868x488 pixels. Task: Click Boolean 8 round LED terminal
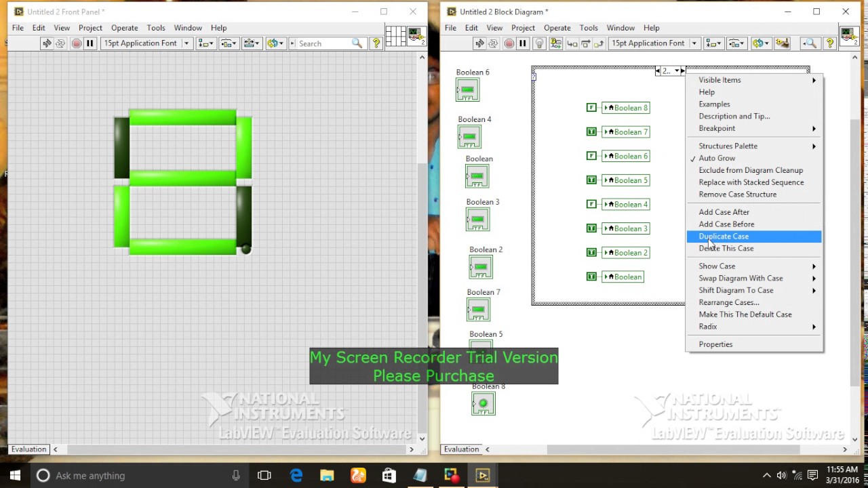pyautogui.click(x=483, y=404)
